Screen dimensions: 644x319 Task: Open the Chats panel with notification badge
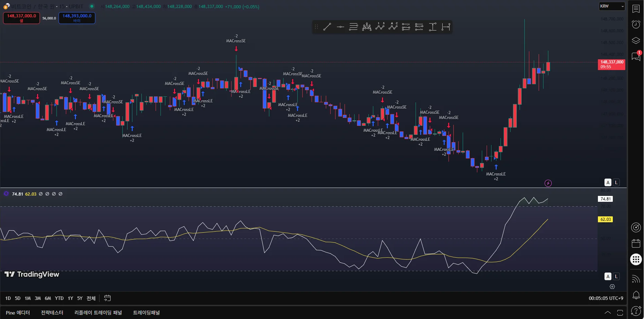pos(636,57)
